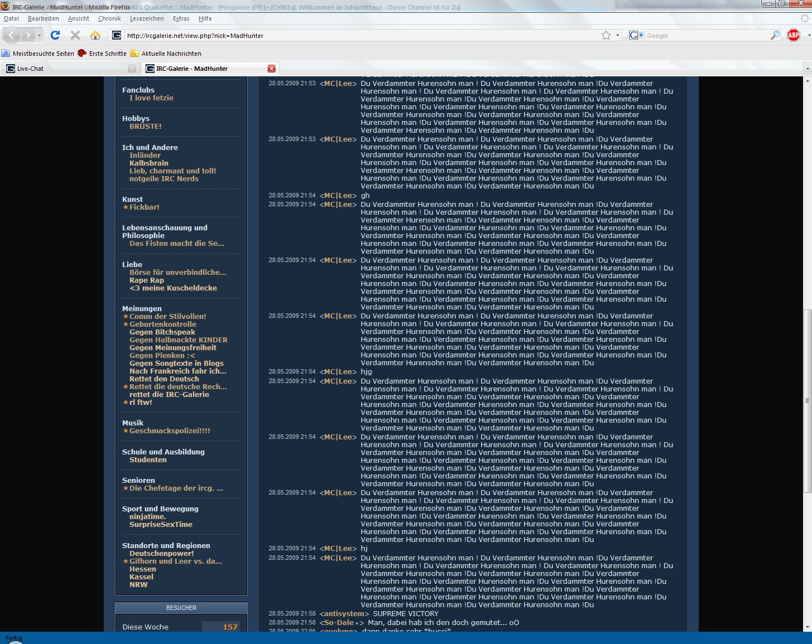Go to the home page icon

pyautogui.click(x=95, y=35)
